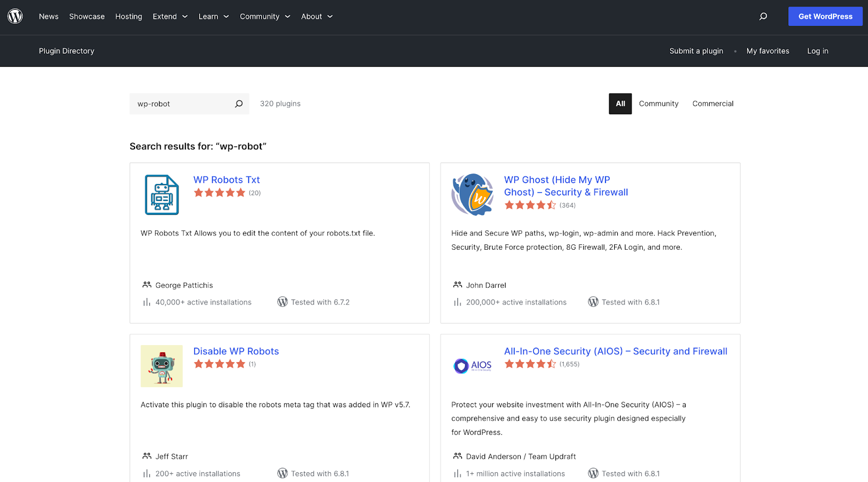Open My favorites

pyautogui.click(x=768, y=51)
